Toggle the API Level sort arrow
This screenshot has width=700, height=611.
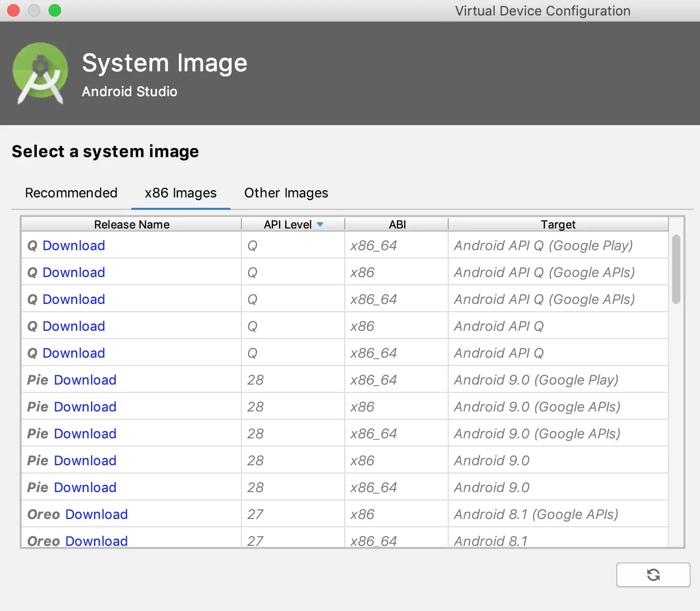(x=320, y=224)
